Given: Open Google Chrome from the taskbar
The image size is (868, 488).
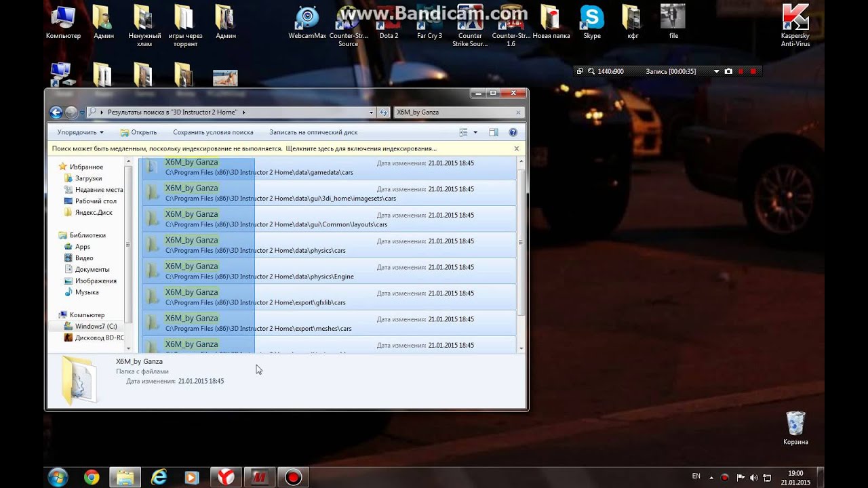Looking at the screenshot, I should pyautogui.click(x=92, y=478).
